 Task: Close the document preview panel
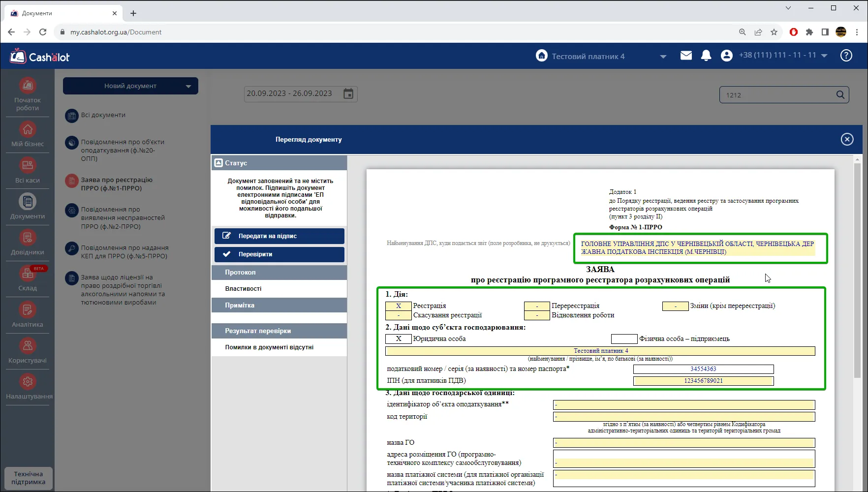tap(847, 140)
